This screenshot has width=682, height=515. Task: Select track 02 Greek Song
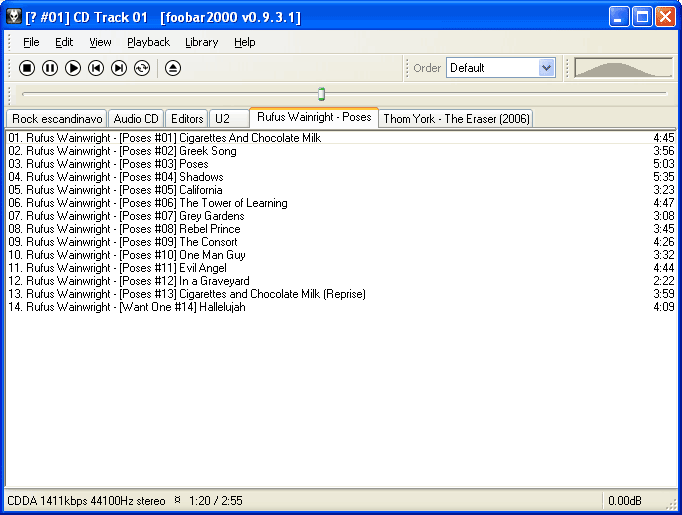coord(341,151)
